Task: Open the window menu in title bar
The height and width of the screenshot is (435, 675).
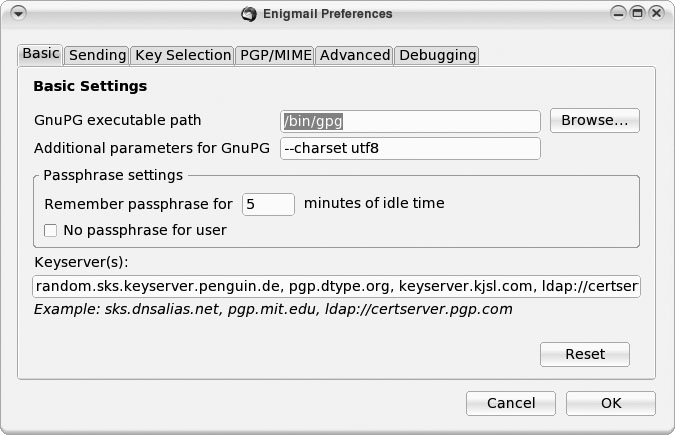Action: click(x=18, y=14)
